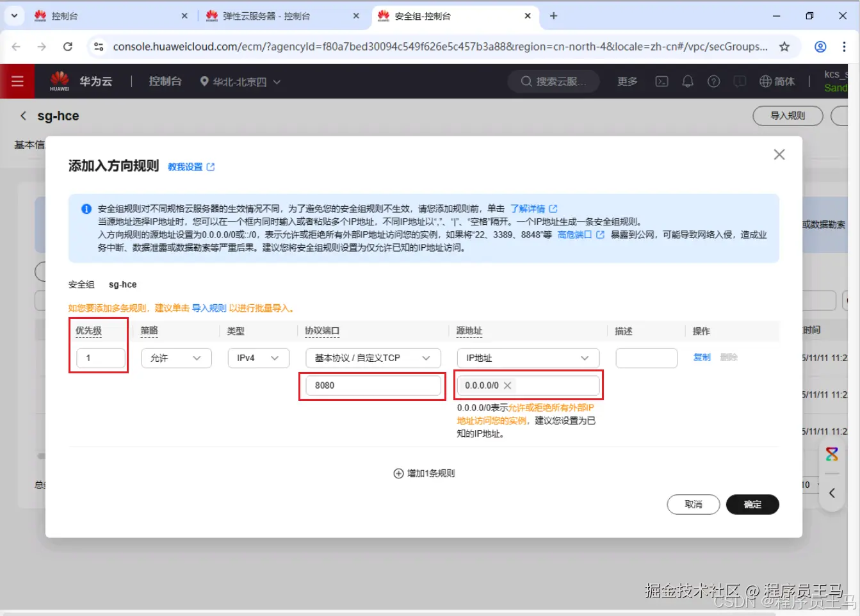The height and width of the screenshot is (616, 860).
Task: Click the plus icon for 增加1条规则
Action: point(398,473)
